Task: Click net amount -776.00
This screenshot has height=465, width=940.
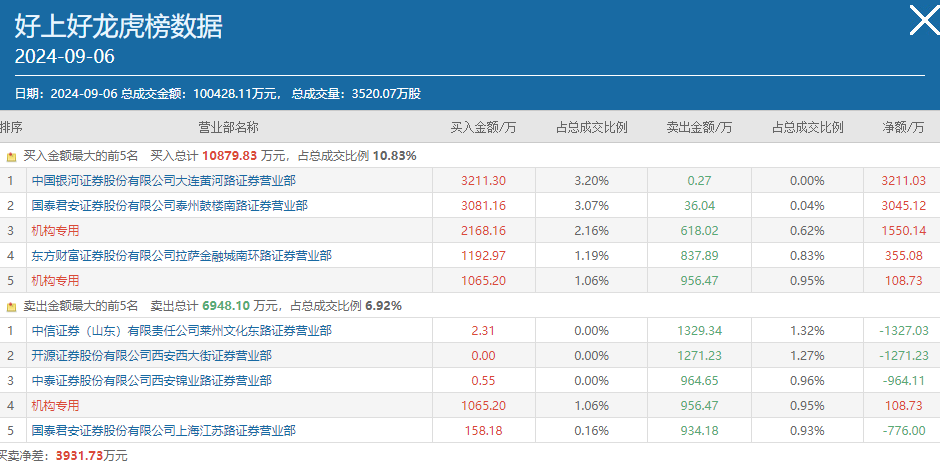Action: [903, 430]
